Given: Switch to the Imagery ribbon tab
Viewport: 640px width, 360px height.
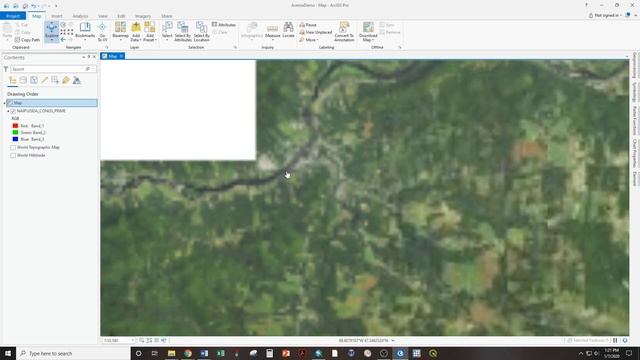Looking at the screenshot, I should tap(143, 16).
